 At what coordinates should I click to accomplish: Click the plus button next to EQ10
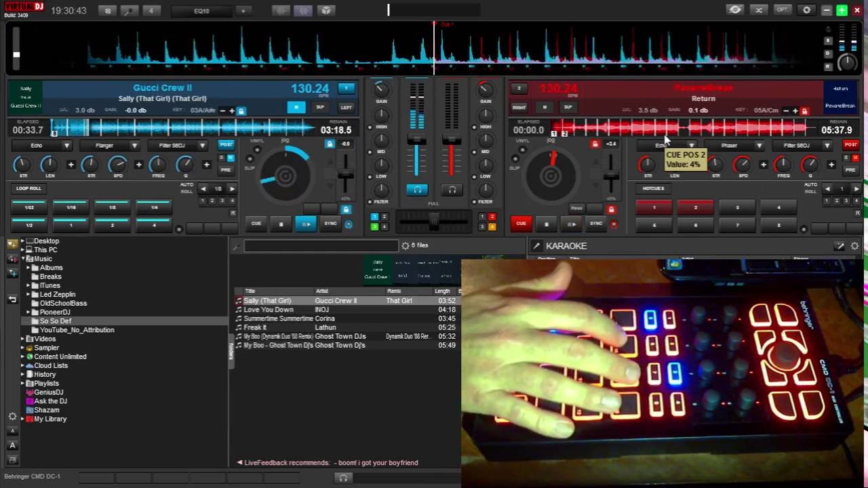click(243, 11)
